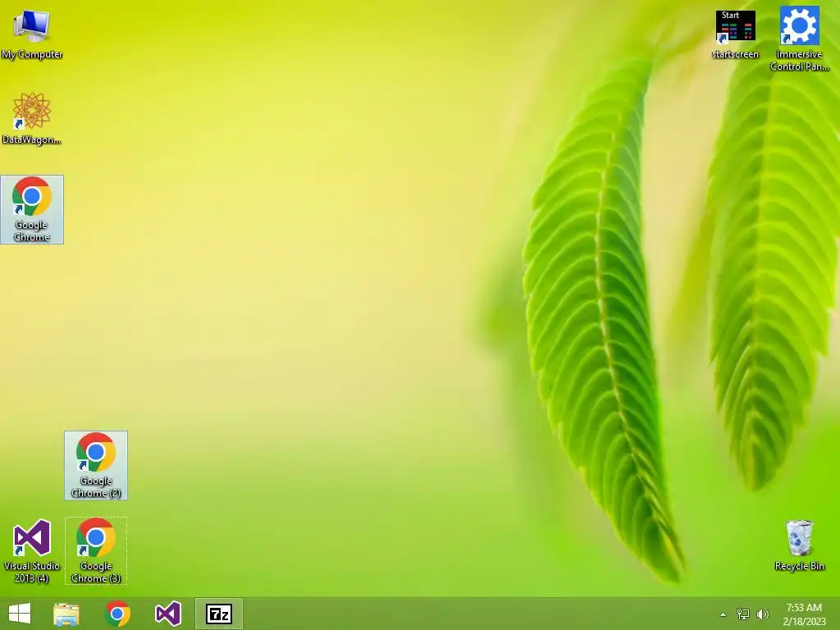840x630 pixels.
Task: Open Visual Studio from the taskbar
Action: 167,614
